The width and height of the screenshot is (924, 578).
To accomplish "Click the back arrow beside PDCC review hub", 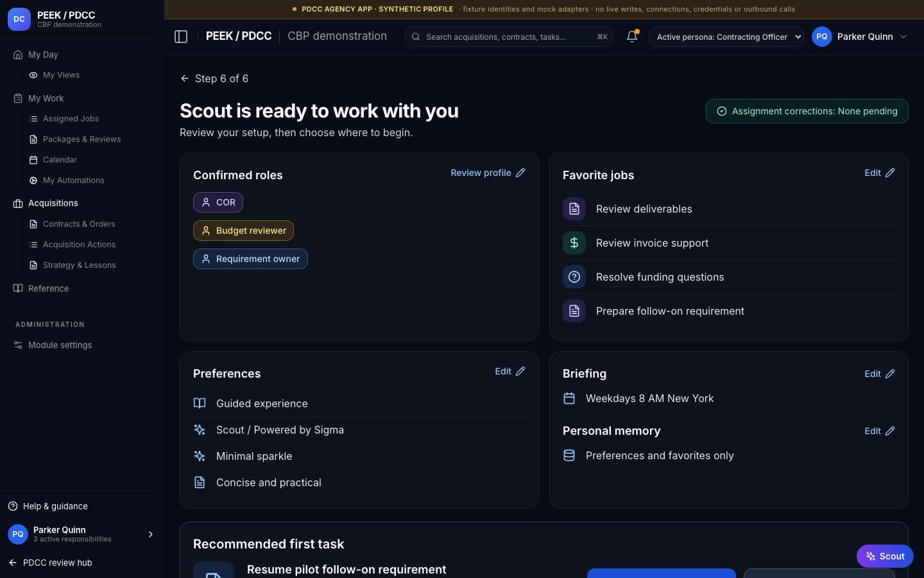I will click(13, 563).
